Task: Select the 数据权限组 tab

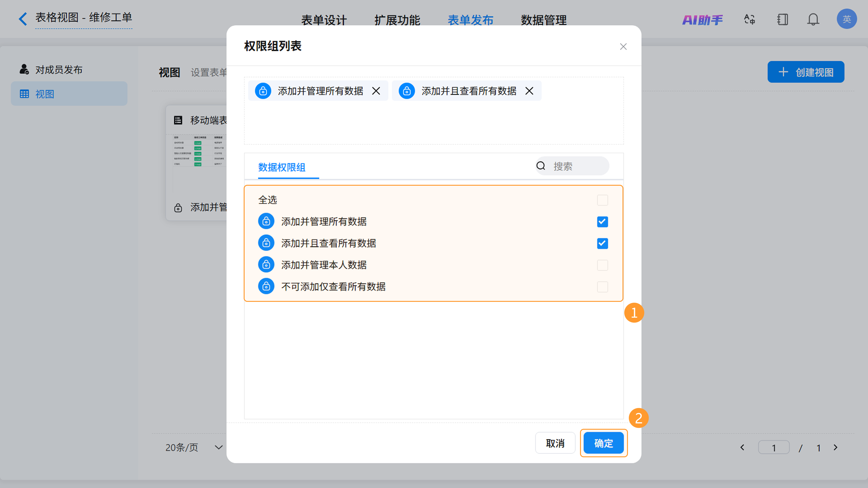Action: point(282,167)
